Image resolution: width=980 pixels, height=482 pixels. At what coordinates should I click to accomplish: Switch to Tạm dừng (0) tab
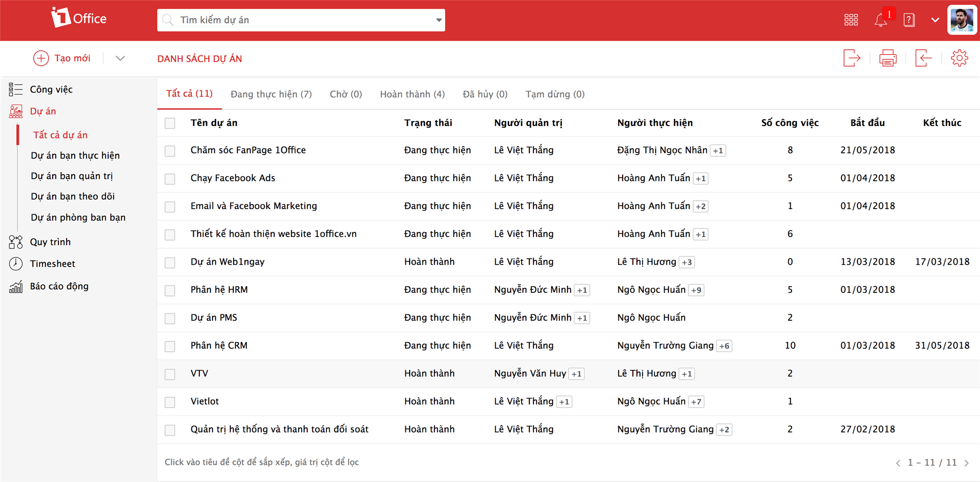(555, 94)
